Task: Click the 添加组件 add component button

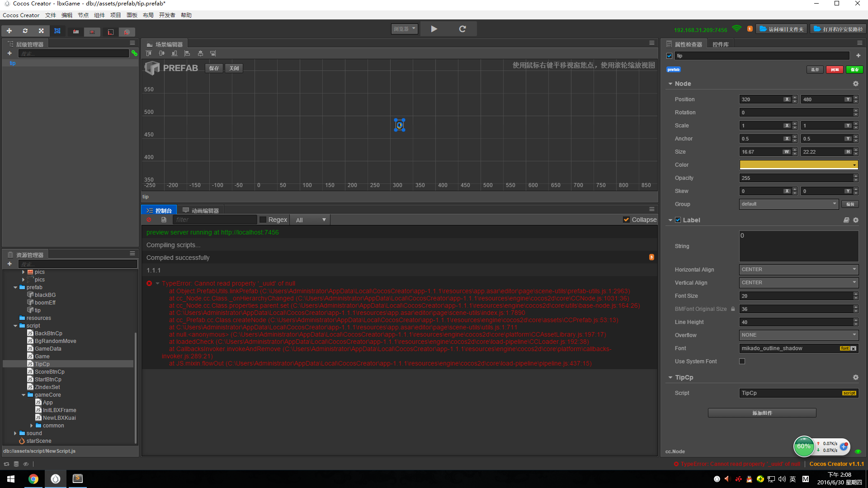Action: [762, 413]
